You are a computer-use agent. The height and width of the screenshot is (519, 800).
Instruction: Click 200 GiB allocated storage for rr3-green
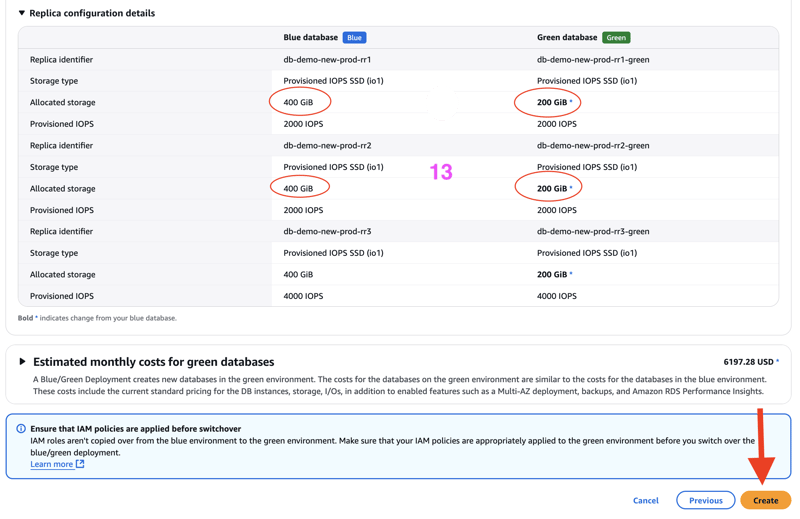tap(552, 275)
